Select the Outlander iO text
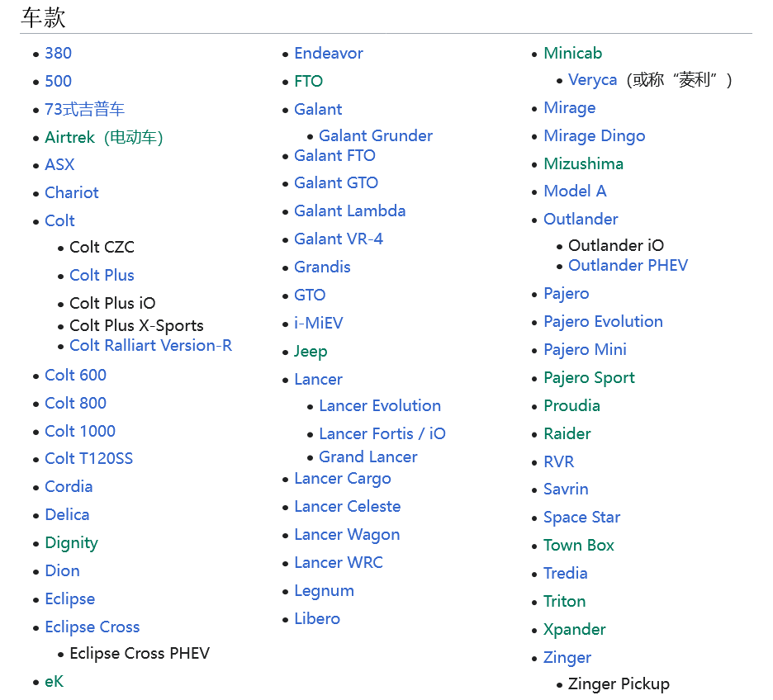The height and width of the screenshot is (700, 773). (x=616, y=246)
